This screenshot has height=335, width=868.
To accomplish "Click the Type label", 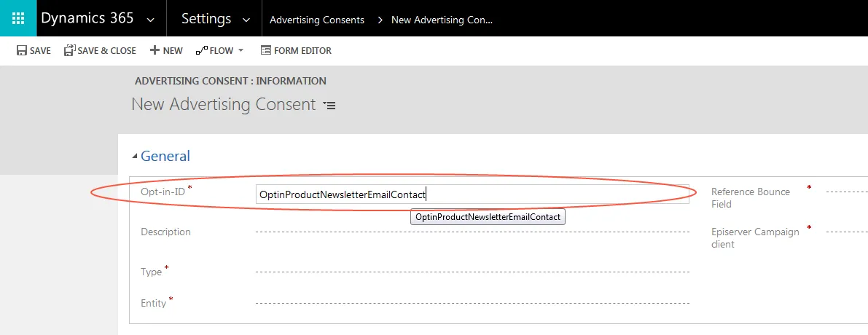I will (151, 272).
